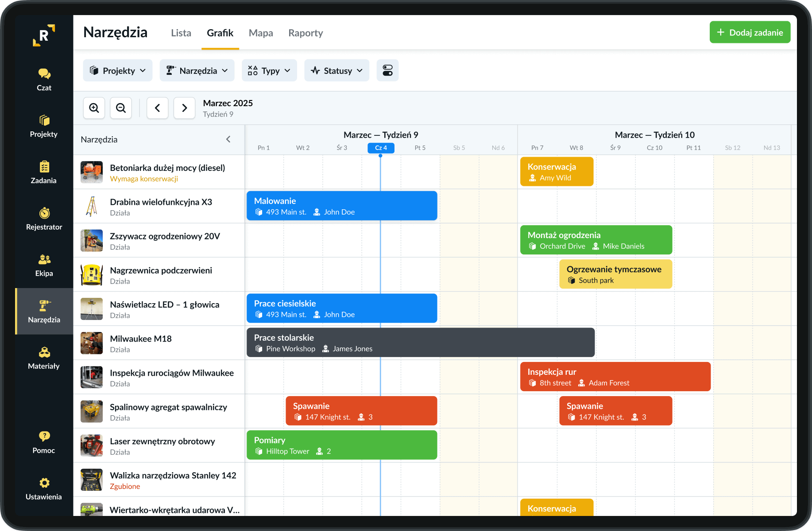Open the Typy filter dropdown

pos(269,70)
